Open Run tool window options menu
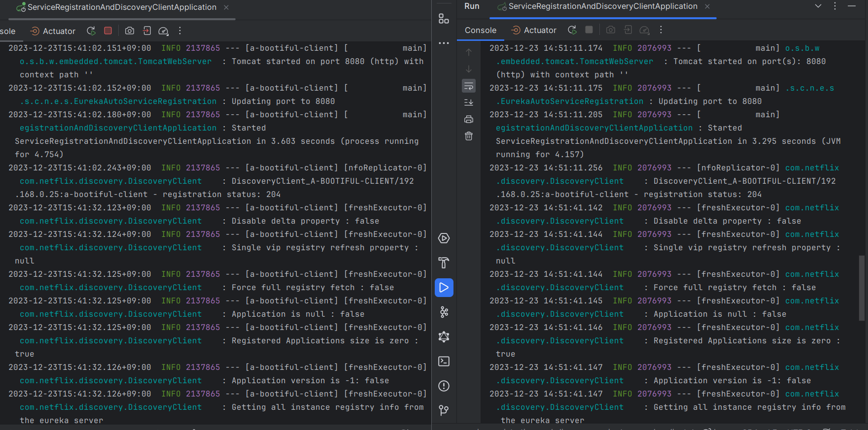The image size is (868, 430). 834,6
